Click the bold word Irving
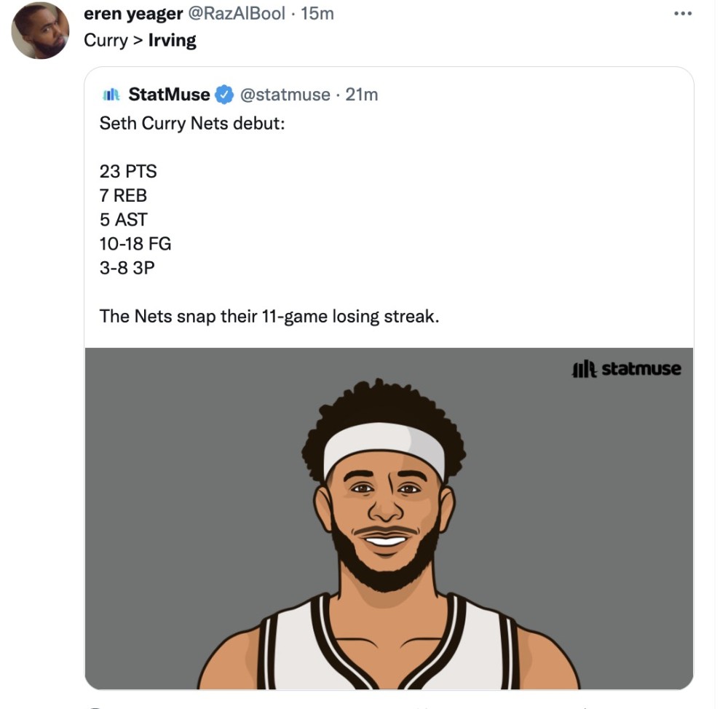 [173, 40]
